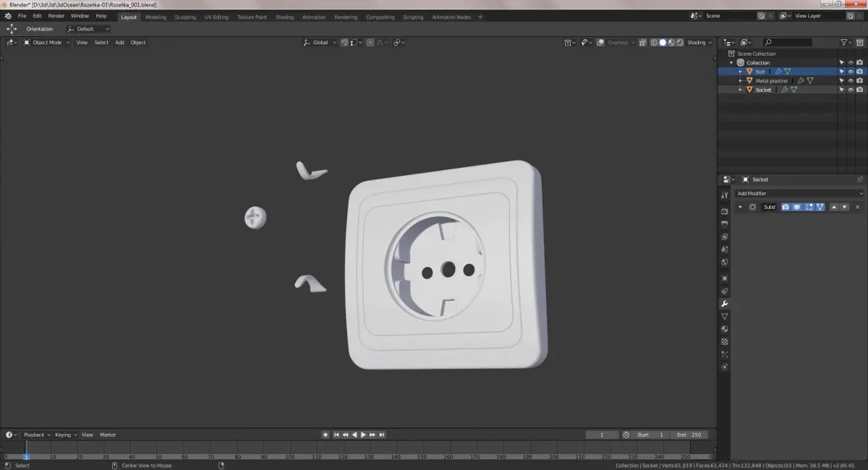Collapse the Collection tree row
Screen dimensions: 868x470
coord(731,63)
